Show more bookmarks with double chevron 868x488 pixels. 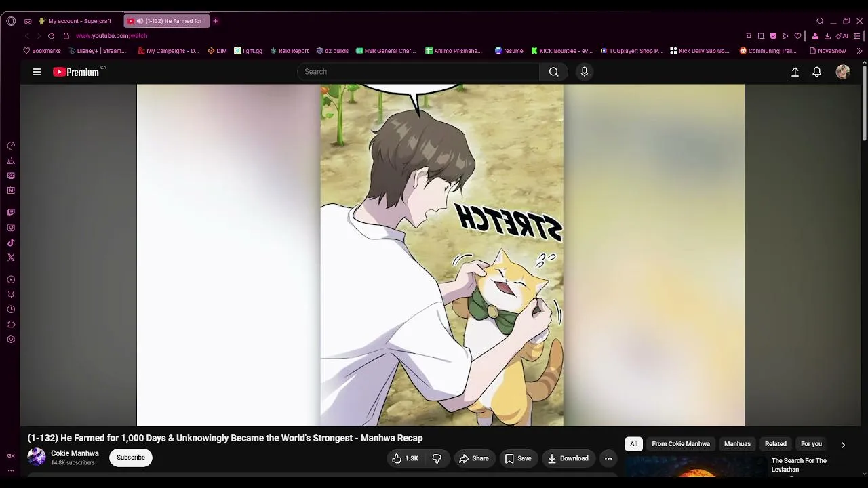860,51
